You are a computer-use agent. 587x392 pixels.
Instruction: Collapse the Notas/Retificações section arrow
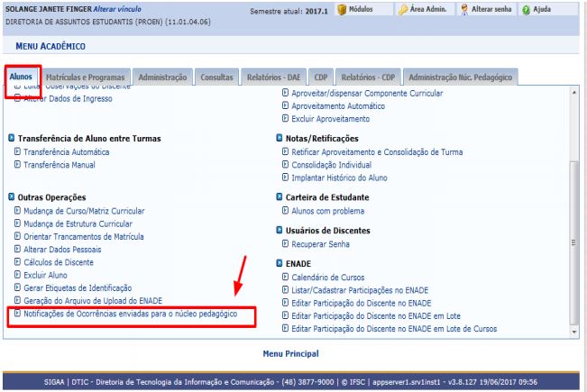coord(279,139)
